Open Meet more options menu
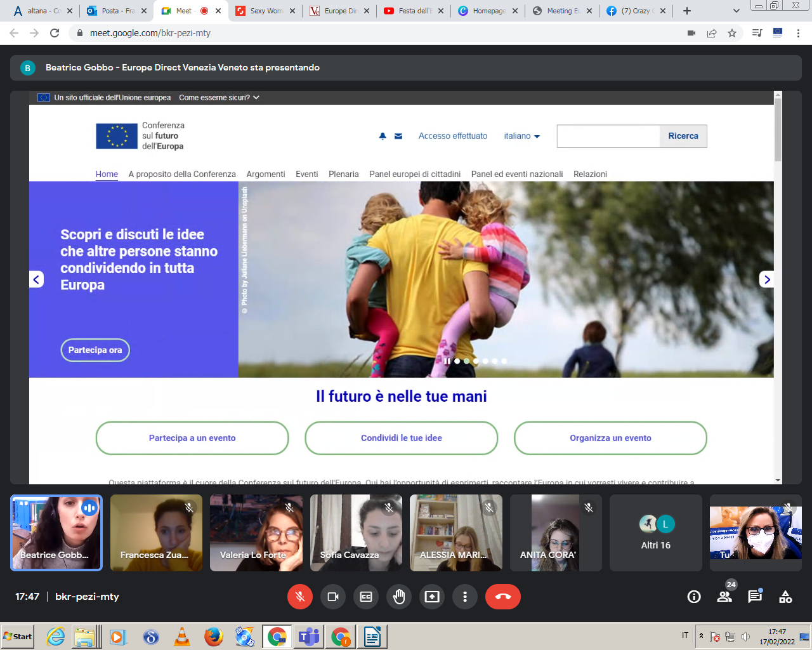This screenshot has height=650, width=812. (465, 597)
